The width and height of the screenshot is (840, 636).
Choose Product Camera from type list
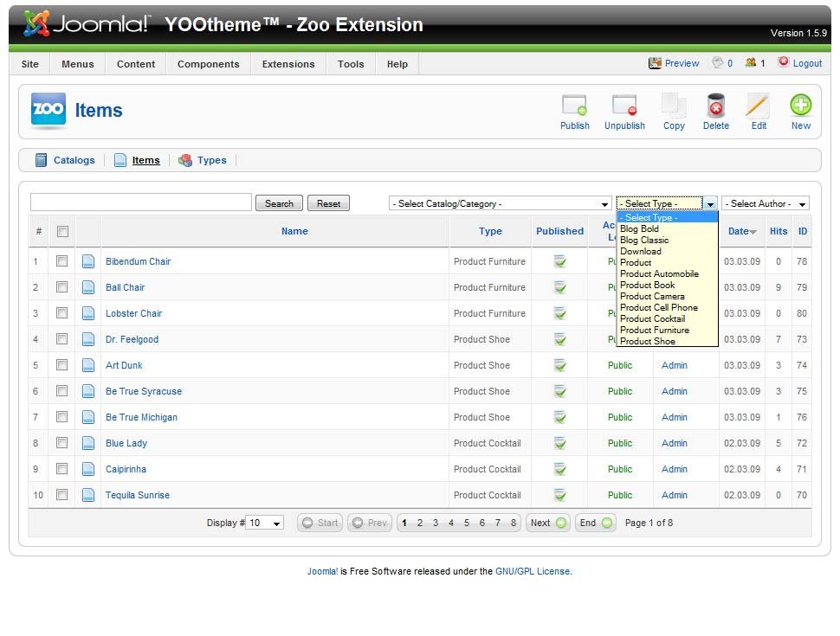(x=667, y=296)
